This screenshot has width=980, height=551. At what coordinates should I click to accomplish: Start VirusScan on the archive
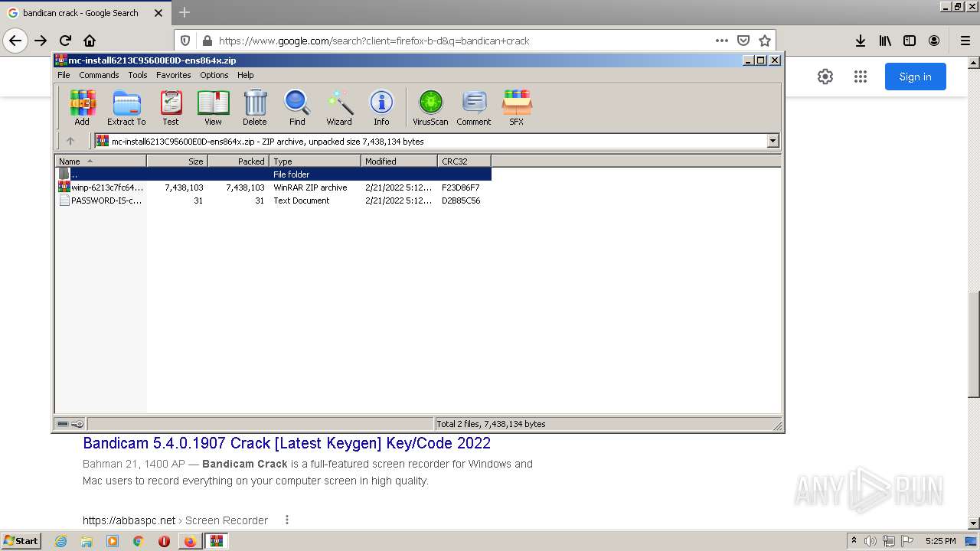pos(430,107)
